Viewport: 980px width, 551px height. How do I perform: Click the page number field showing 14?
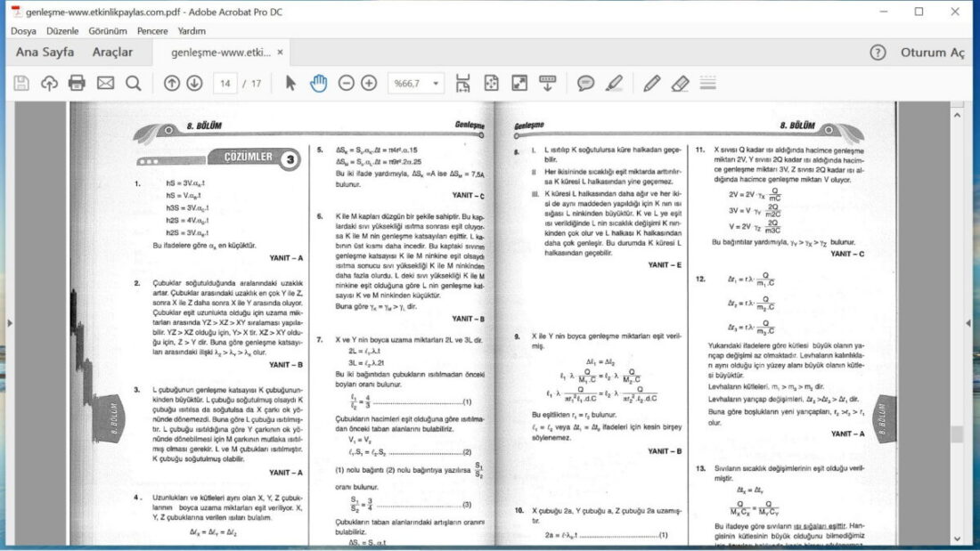225,83
